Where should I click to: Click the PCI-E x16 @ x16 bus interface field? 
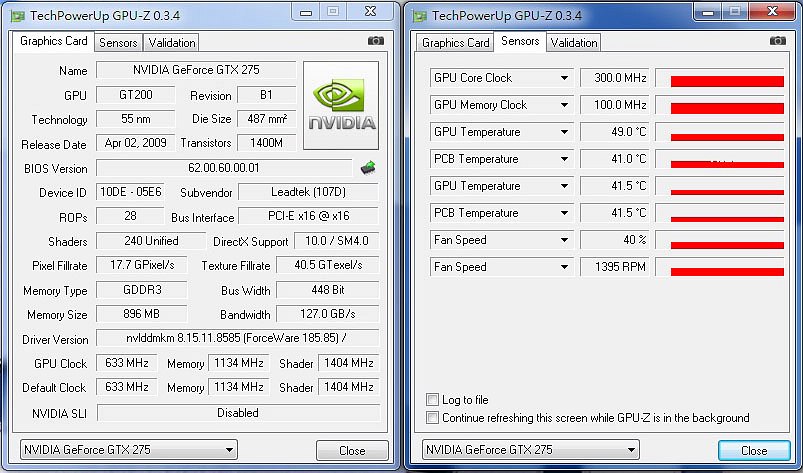(x=308, y=216)
